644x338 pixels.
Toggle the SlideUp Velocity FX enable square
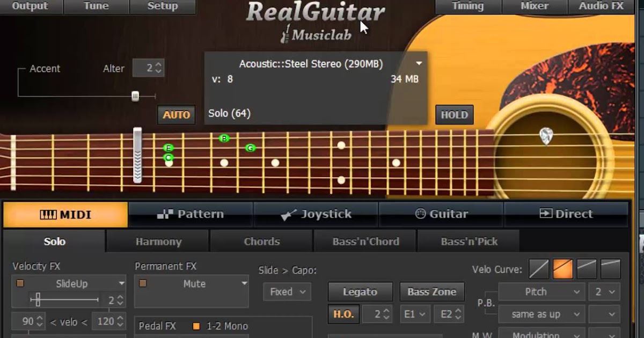(20, 283)
